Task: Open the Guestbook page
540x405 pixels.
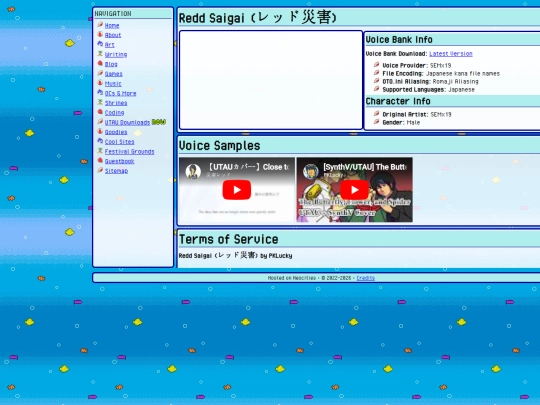Action: click(x=120, y=161)
